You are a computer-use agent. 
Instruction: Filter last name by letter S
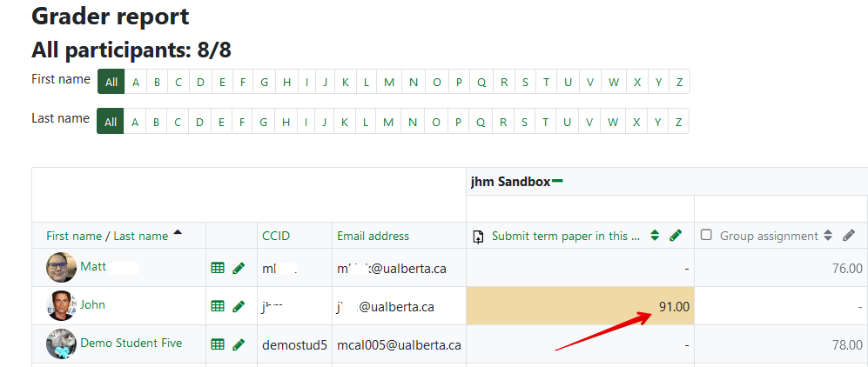pyautogui.click(x=525, y=122)
